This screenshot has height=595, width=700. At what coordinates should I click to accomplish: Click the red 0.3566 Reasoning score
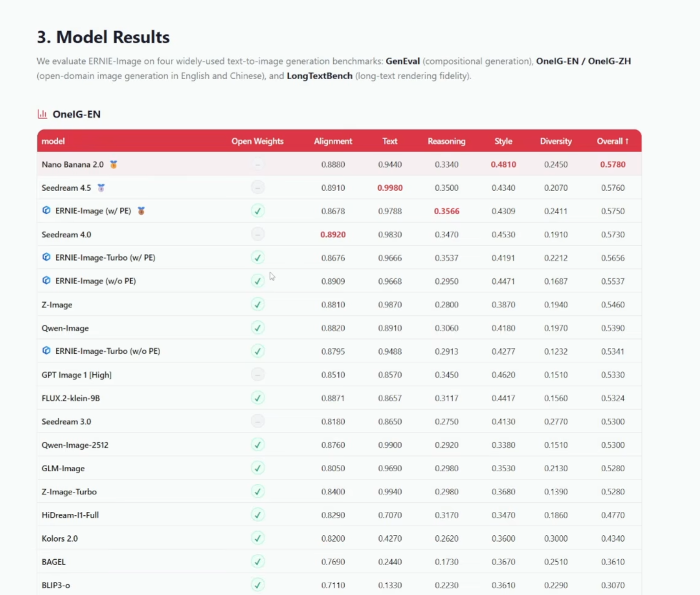tap(446, 211)
